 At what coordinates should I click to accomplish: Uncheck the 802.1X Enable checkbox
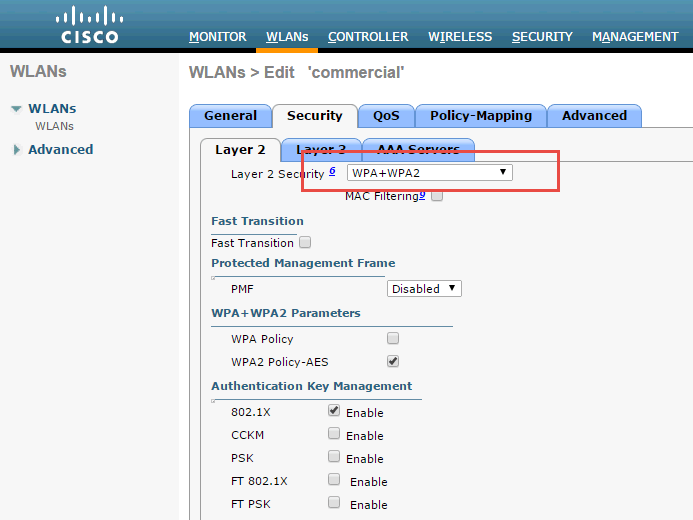[x=334, y=410]
